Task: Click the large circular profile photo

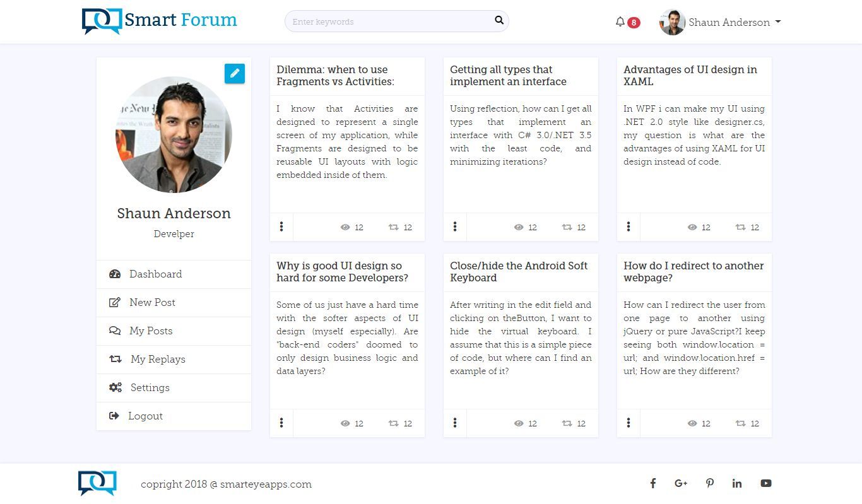Action: 174,134
